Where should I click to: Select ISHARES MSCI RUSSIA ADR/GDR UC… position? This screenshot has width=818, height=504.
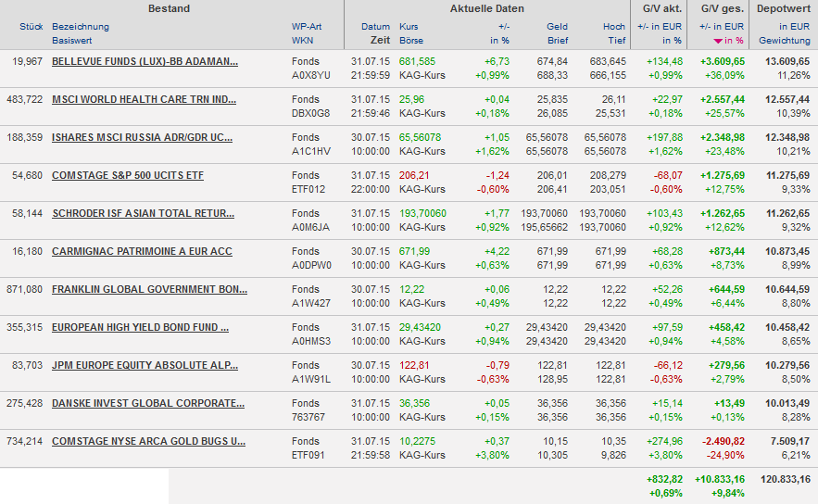tap(142, 138)
